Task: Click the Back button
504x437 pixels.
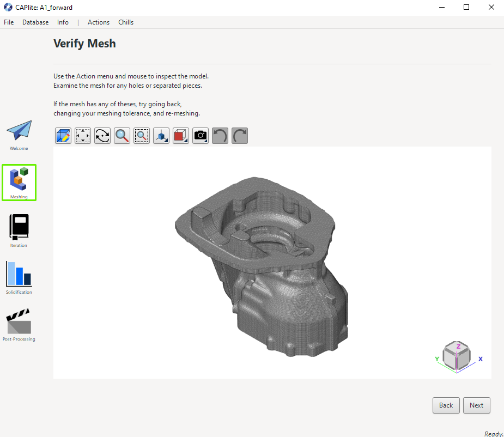Action: point(446,405)
